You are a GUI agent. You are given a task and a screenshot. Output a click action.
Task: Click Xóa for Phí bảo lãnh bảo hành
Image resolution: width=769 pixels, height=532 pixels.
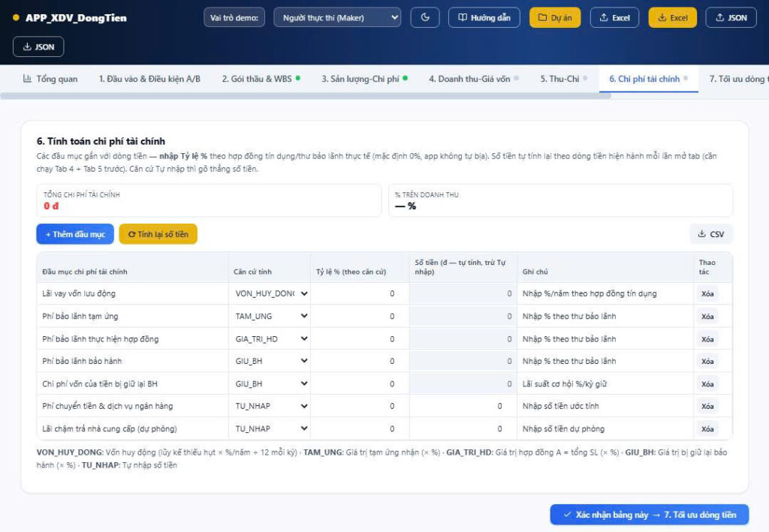[x=707, y=362]
